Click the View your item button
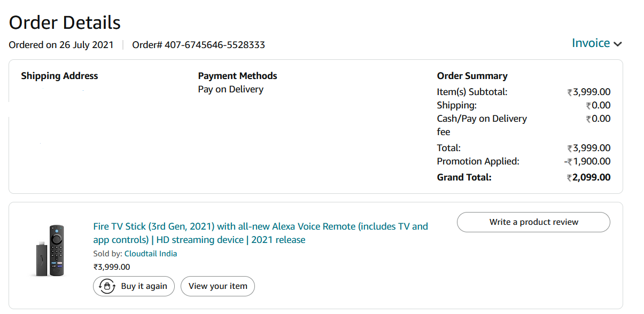This screenshot has width=644, height=314. pos(218,286)
